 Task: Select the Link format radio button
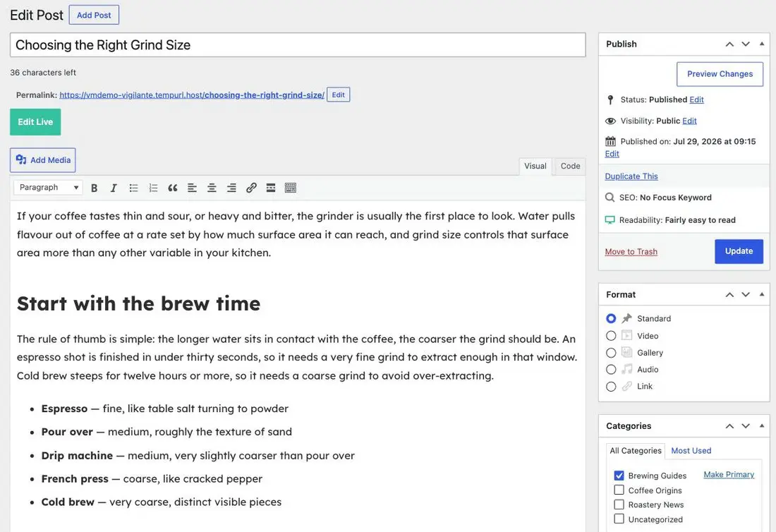pyautogui.click(x=611, y=387)
